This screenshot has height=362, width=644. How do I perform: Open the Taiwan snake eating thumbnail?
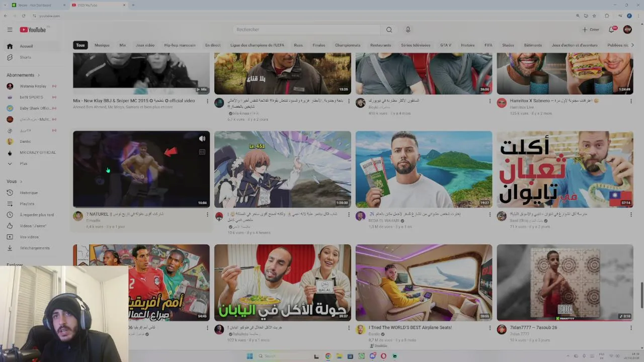tap(565, 169)
